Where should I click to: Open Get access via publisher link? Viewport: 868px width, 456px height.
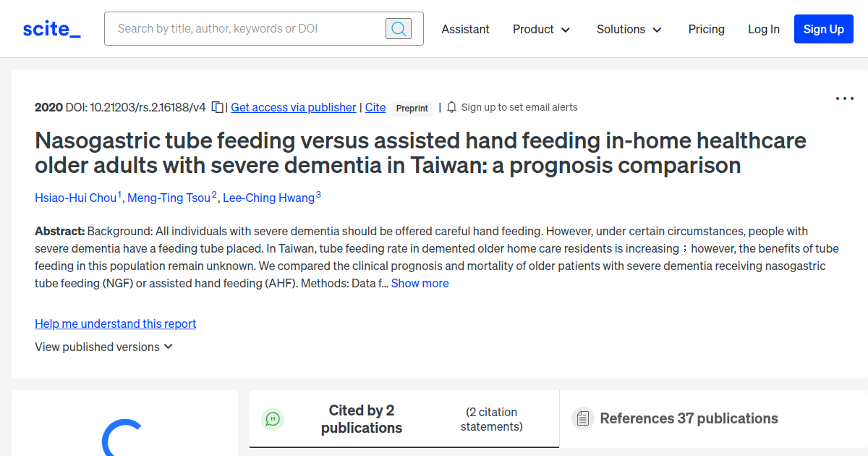coord(293,107)
